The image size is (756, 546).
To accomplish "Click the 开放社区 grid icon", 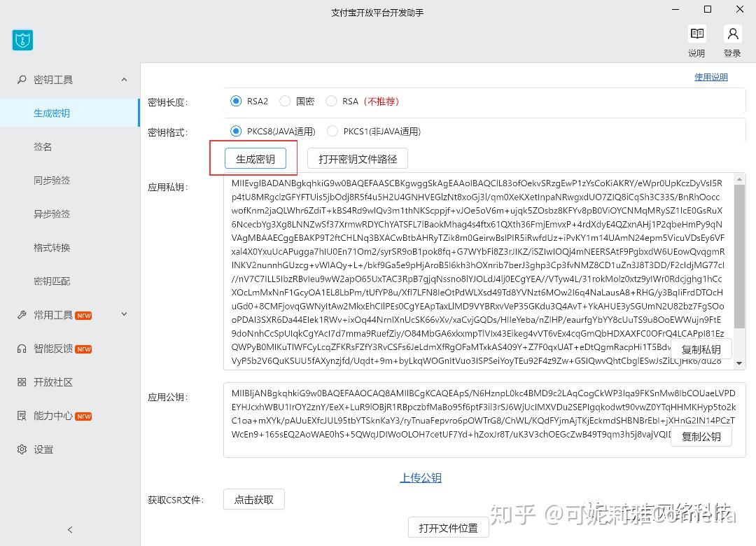I will [22, 382].
